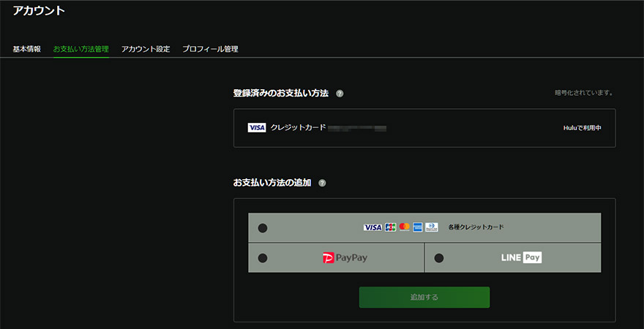Click the 各種クレジットカード label
This screenshot has width=644, height=329.
click(x=476, y=227)
